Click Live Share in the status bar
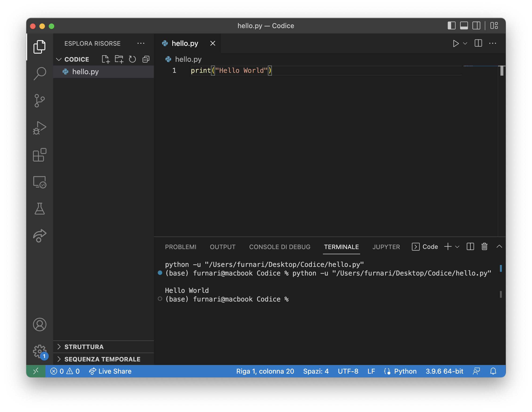 (111, 371)
